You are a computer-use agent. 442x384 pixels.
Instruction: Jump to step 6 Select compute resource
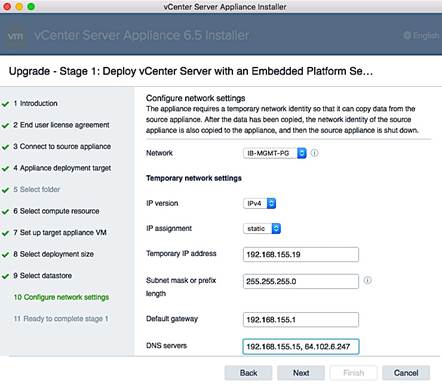(56, 211)
